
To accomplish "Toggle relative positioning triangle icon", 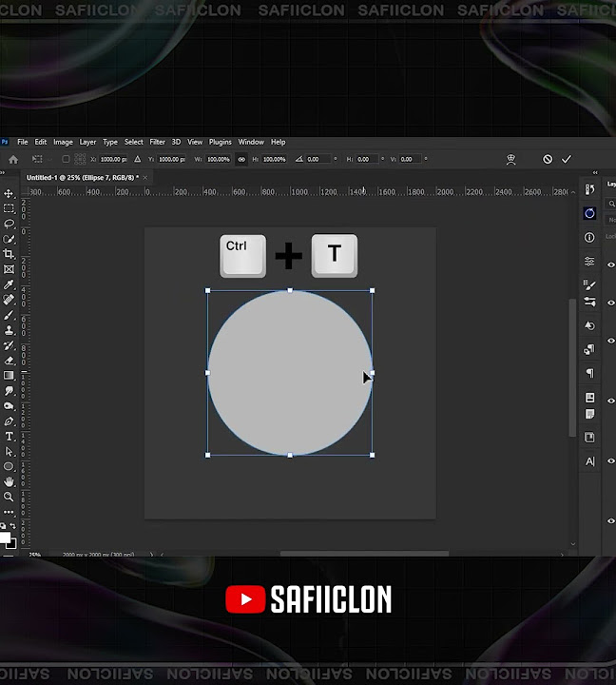I will tap(138, 160).
